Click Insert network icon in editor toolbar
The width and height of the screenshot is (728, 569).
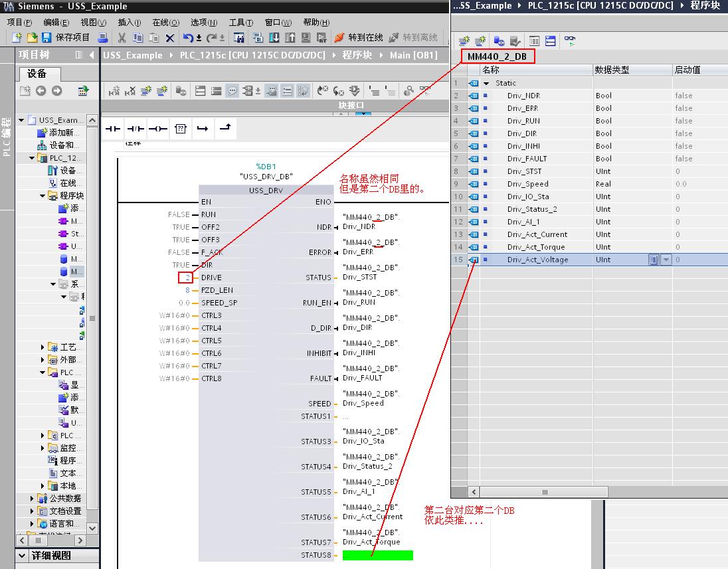pos(114,91)
